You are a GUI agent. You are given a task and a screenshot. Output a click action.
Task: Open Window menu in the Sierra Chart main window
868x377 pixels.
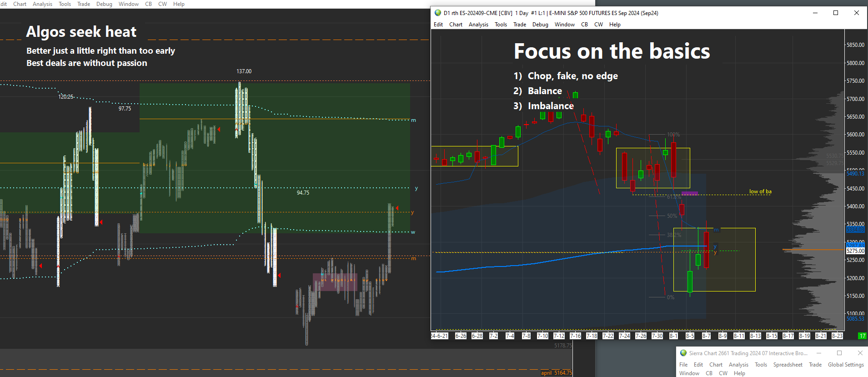[689, 373]
